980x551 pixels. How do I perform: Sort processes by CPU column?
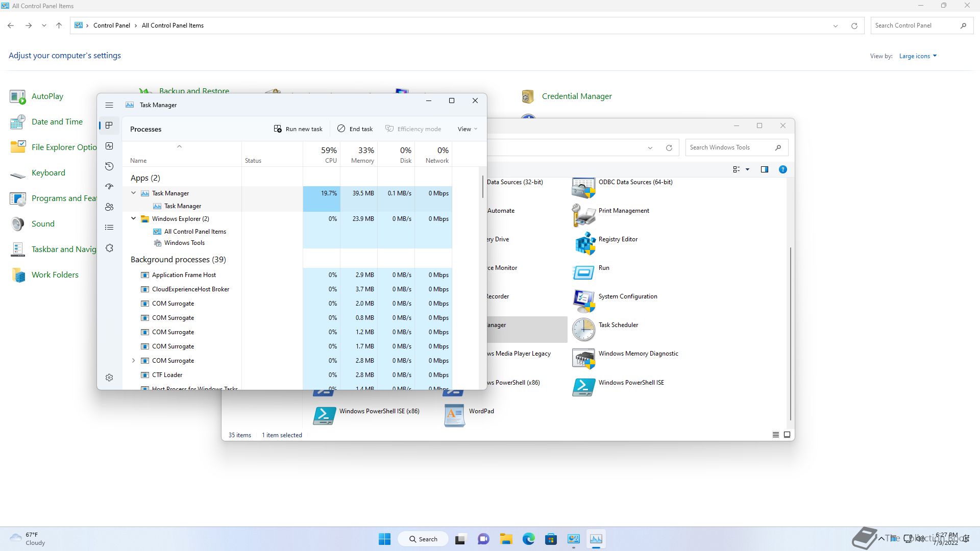click(x=322, y=154)
